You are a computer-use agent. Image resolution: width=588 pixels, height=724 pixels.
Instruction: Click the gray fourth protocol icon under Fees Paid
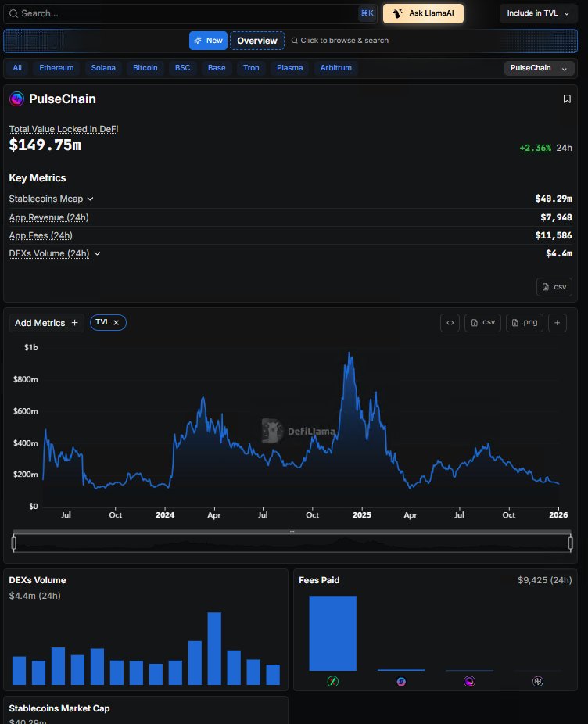click(538, 681)
